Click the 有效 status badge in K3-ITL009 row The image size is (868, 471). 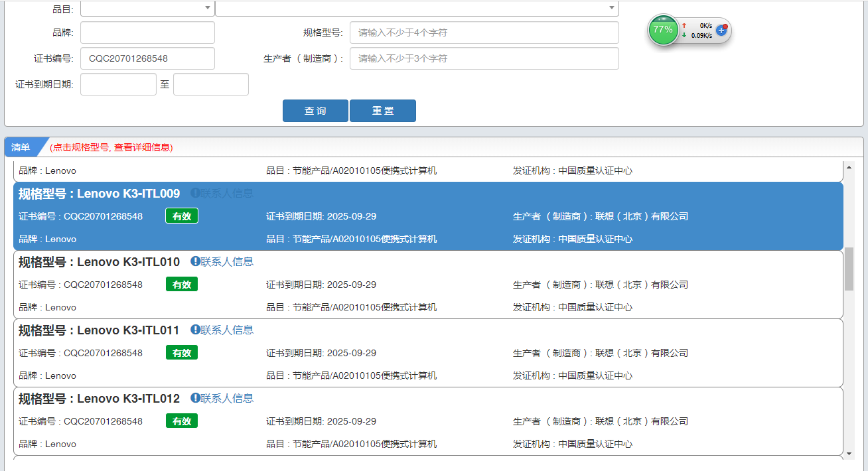(182, 216)
